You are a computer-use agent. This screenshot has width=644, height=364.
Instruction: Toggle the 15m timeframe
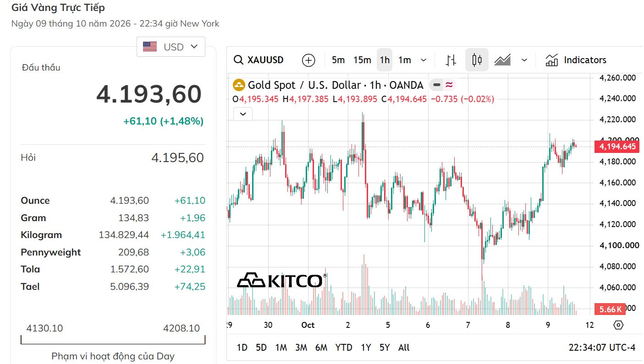click(362, 60)
